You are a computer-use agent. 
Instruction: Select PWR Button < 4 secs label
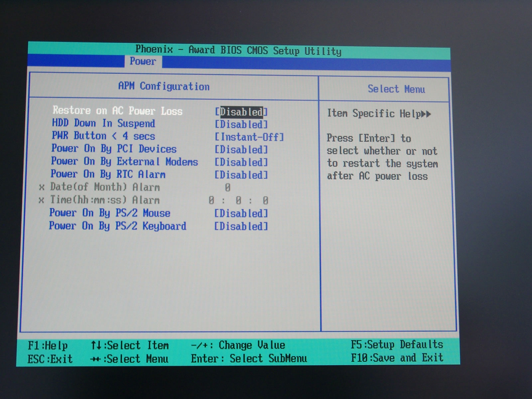coord(103,136)
